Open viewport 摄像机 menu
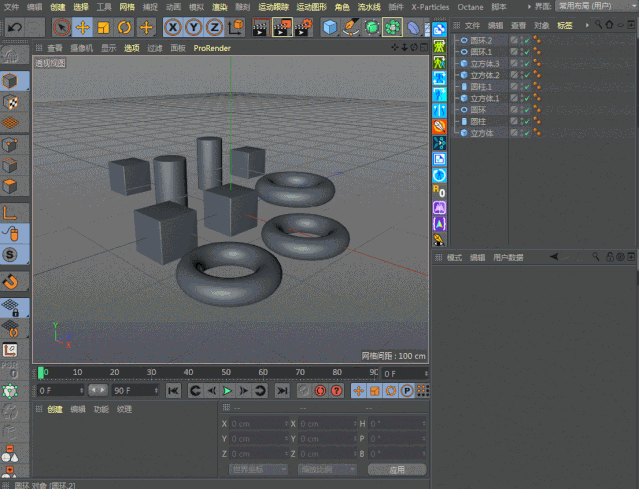Viewport: 639px width, 489px height. (x=82, y=48)
